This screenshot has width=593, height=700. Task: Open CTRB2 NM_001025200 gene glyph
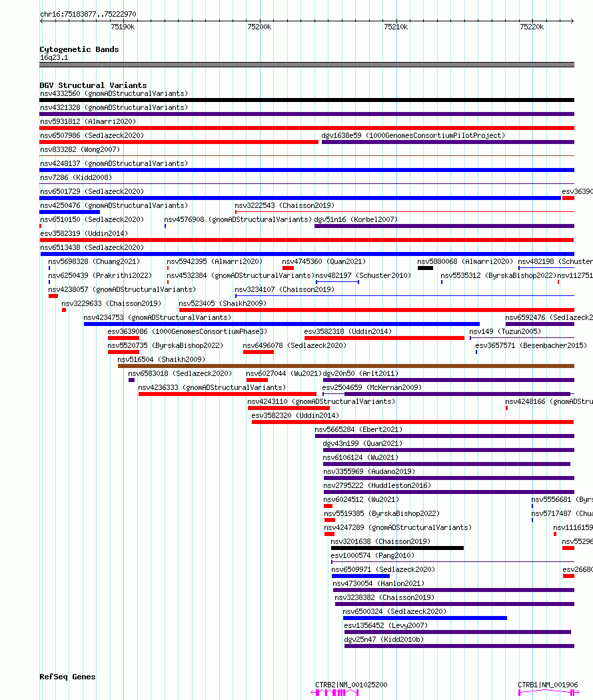pos(335,693)
